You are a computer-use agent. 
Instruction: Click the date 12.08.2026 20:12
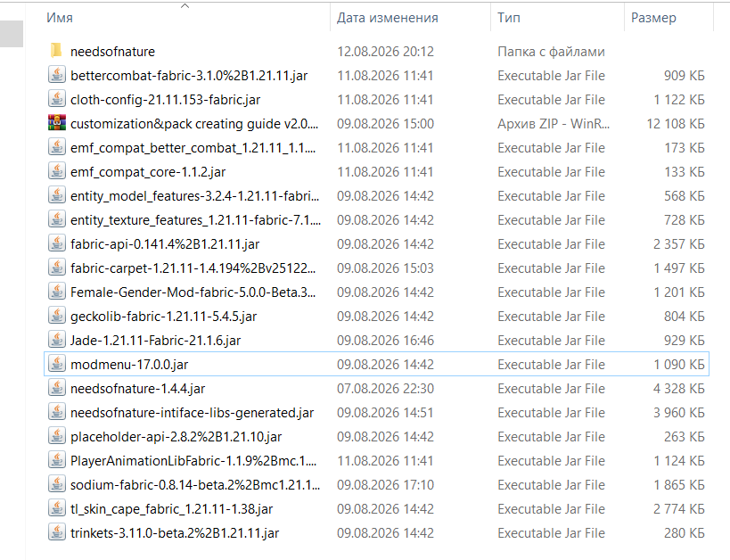pyautogui.click(x=385, y=51)
